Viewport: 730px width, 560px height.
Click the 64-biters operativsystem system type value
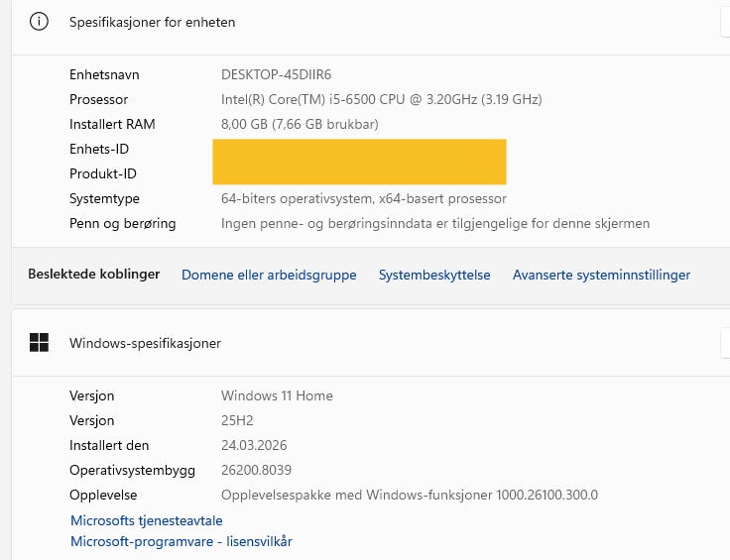point(363,198)
